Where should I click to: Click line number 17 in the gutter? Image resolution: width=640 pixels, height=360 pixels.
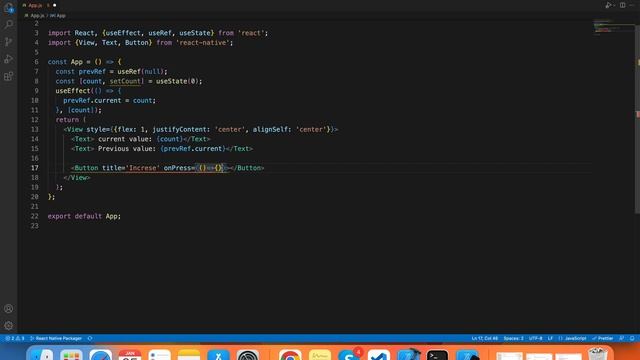(35, 168)
